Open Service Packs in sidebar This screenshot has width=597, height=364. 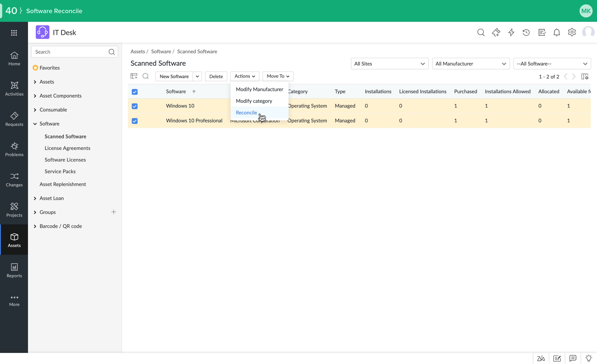(x=60, y=171)
